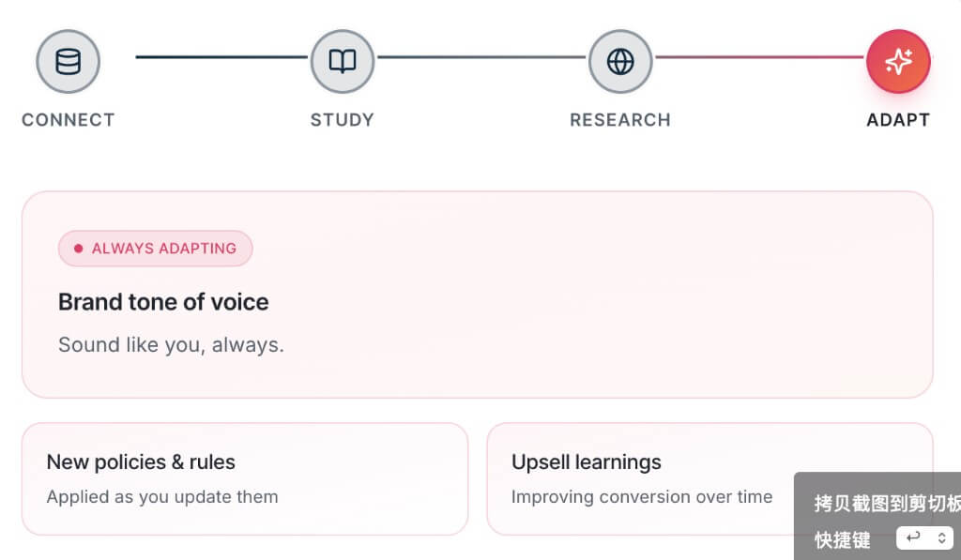
Task: Open the New policies & rules card
Action: pyautogui.click(x=245, y=478)
